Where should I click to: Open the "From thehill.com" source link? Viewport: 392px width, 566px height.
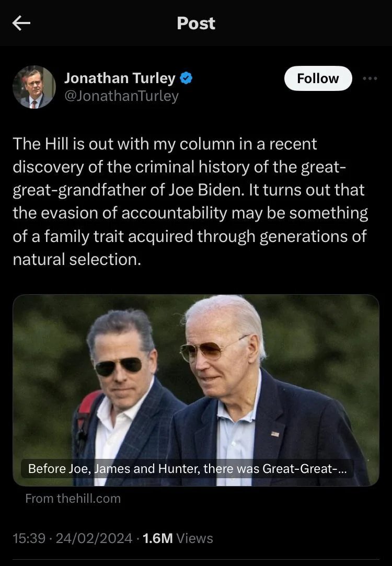tap(73, 499)
